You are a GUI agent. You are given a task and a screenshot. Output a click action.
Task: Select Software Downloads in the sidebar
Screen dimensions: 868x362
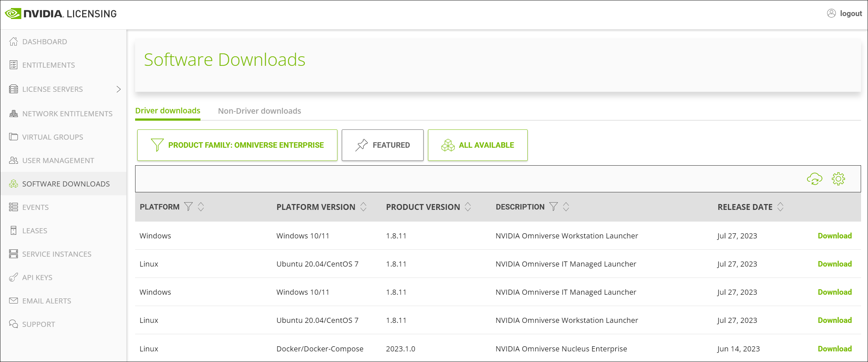pos(63,184)
